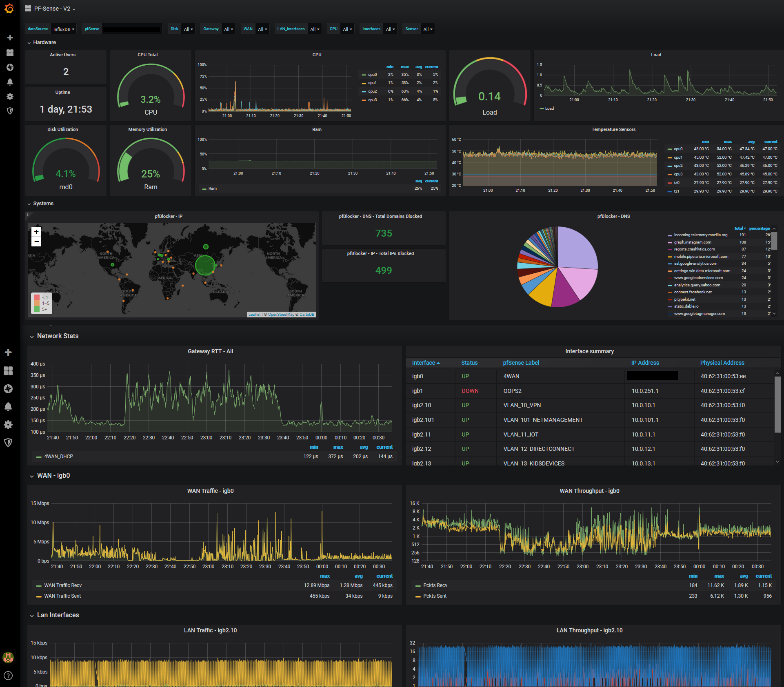Click the user avatar icon in sidebar
784x687 pixels.
(8, 657)
